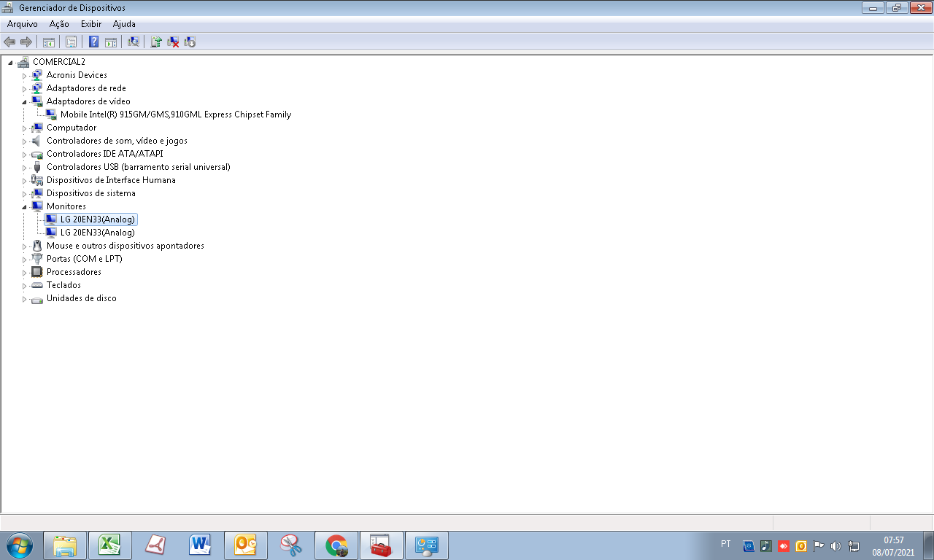Expand Dispositivos de Interface Humana arrow
This screenshot has height=560, width=934.
[x=24, y=181]
